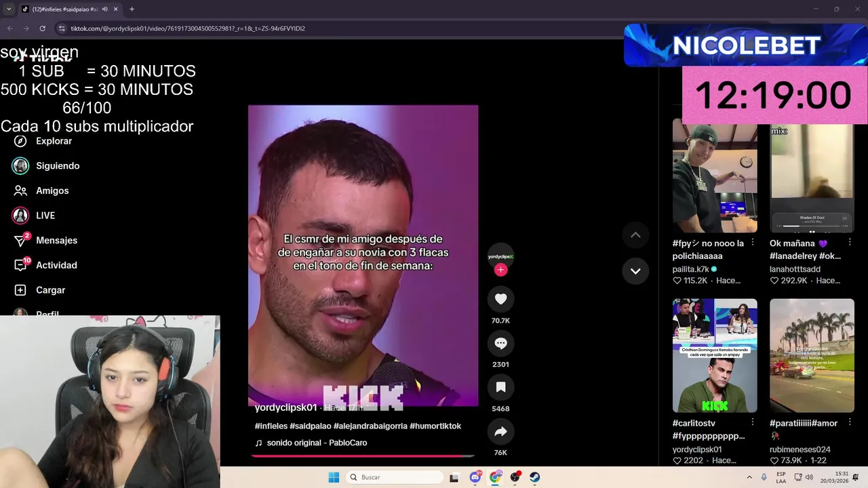The height and width of the screenshot is (488, 868).
Task: Reload the page in the browser
Action: [42, 28]
